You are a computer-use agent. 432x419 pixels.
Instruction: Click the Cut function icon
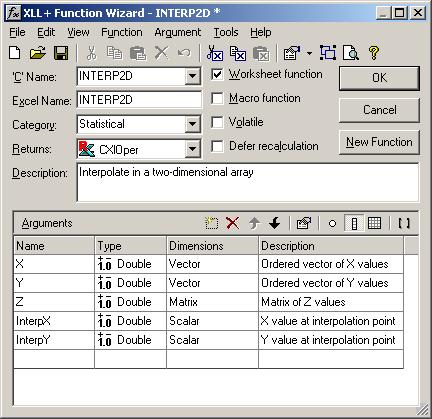(x=215, y=53)
